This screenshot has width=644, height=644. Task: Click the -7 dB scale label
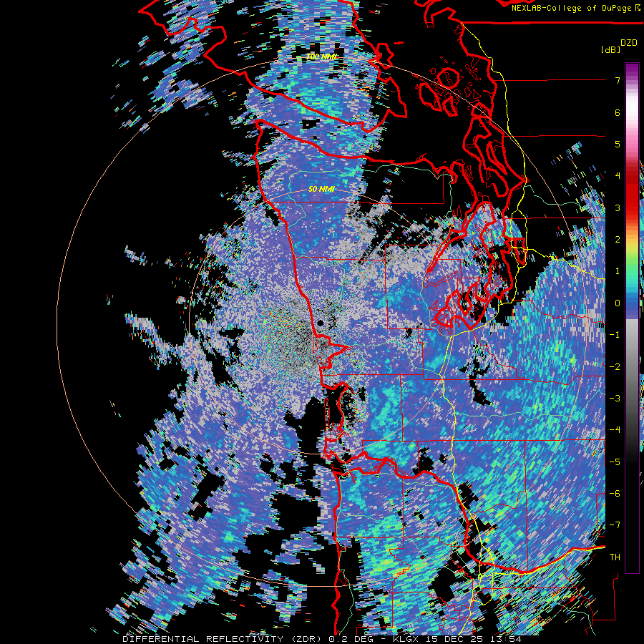pos(615,525)
